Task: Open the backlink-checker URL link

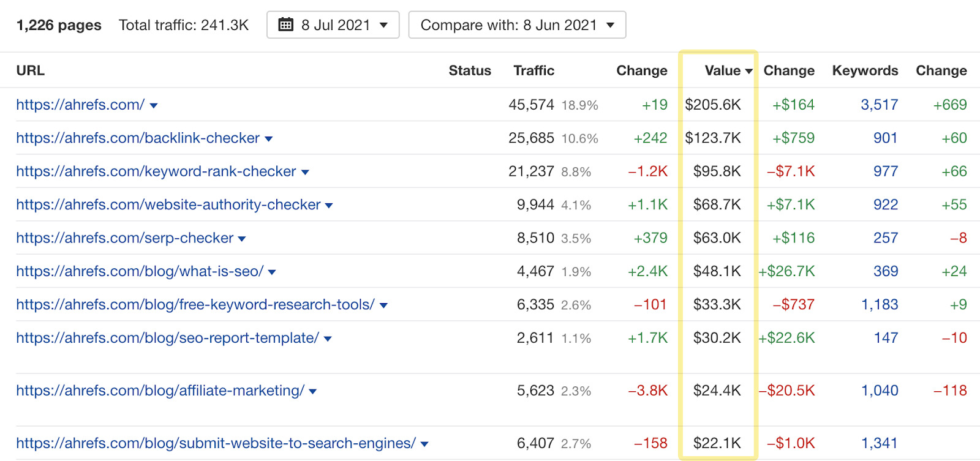Action: pos(138,138)
